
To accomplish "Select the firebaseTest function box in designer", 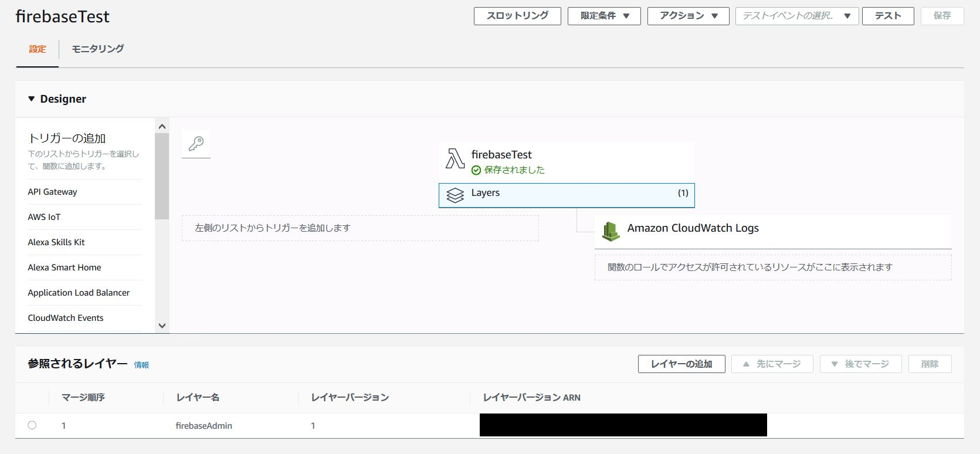I will [567, 162].
